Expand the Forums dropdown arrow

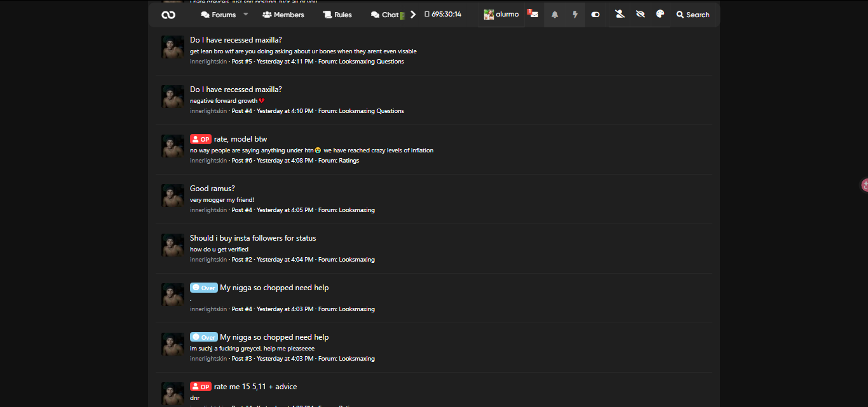tap(246, 14)
